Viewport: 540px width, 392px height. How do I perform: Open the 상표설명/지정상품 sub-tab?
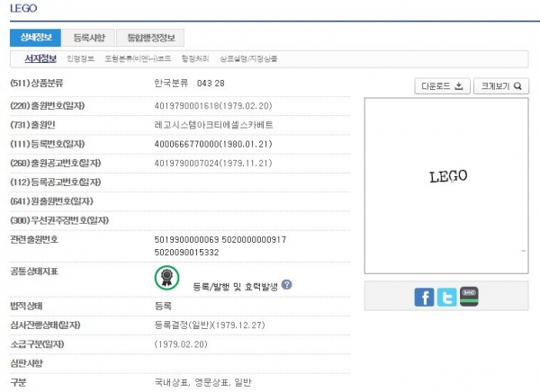tap(248, 58)
